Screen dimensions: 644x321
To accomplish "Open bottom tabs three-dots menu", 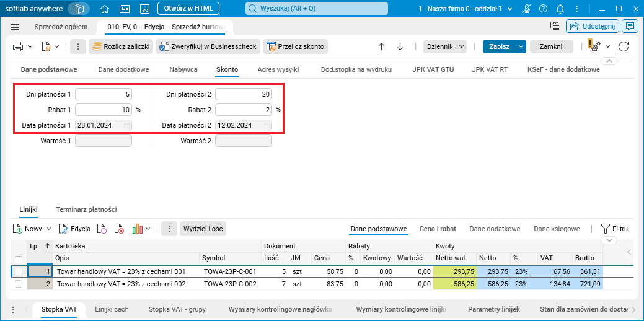I will pyautogui.click(x=13, y=309).
